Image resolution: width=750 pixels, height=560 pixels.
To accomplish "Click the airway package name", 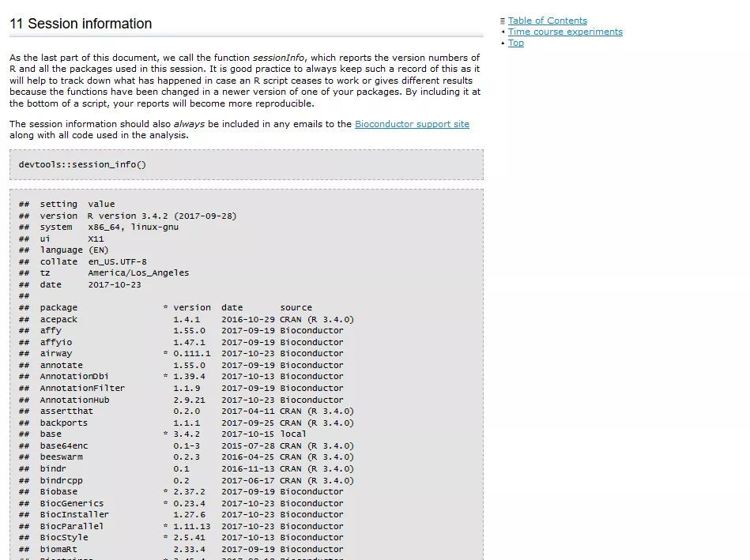I will (56, 353).
